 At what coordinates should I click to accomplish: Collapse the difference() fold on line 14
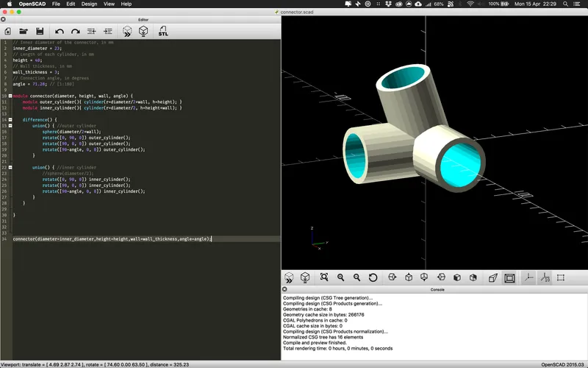click(x=10, y=120)
